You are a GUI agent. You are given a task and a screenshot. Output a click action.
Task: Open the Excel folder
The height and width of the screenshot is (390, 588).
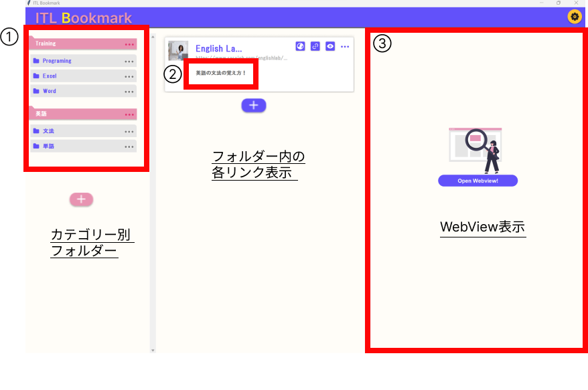coord(83,76)
